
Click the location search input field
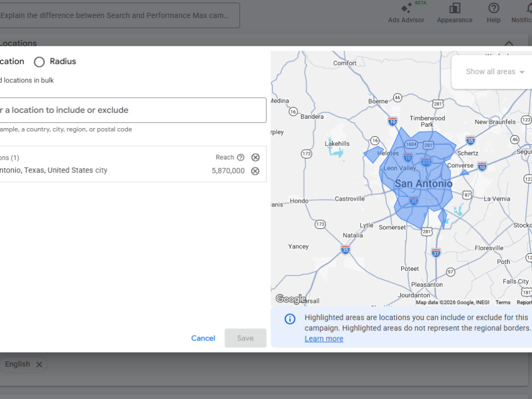(132, 110)
